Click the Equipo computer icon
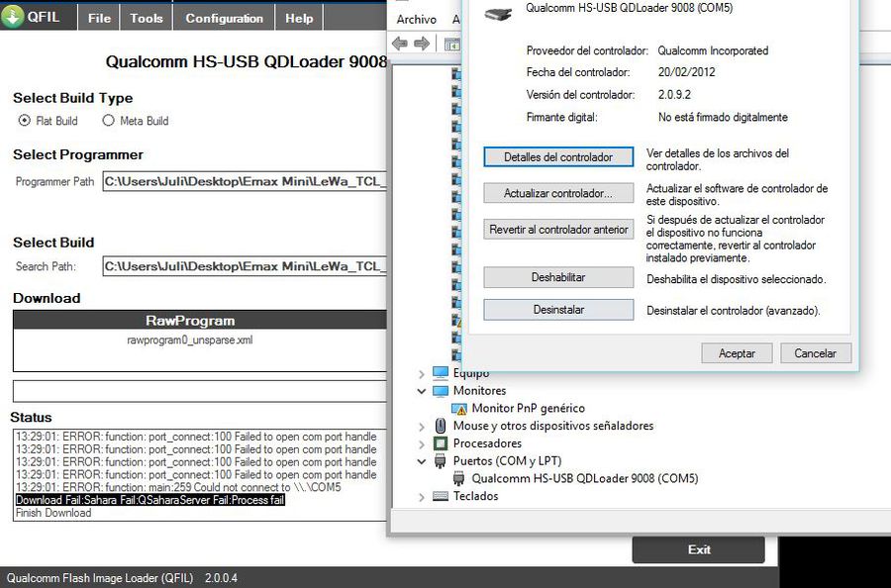Image resolution: width=891 pixels, height=588 pixels. coord(441,372)
